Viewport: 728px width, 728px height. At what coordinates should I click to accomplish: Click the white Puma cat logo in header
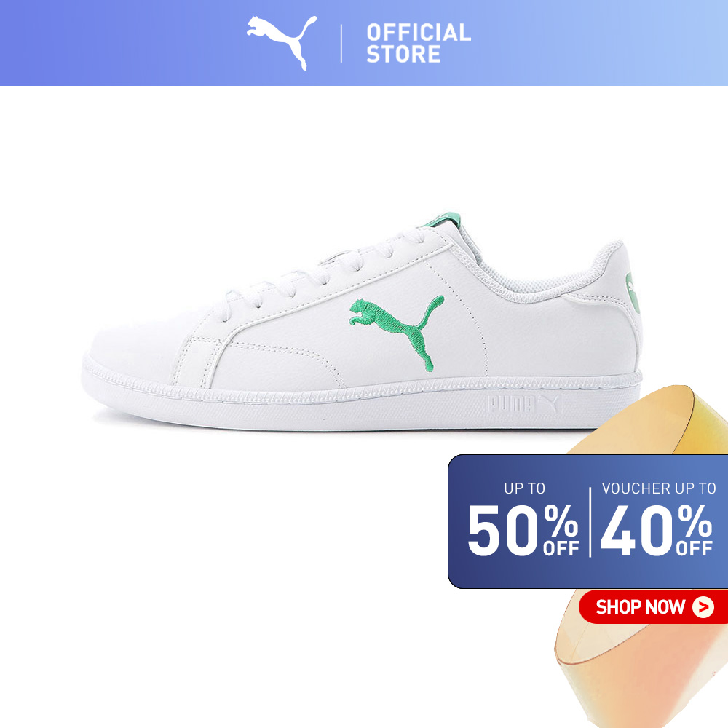point(281,43)
